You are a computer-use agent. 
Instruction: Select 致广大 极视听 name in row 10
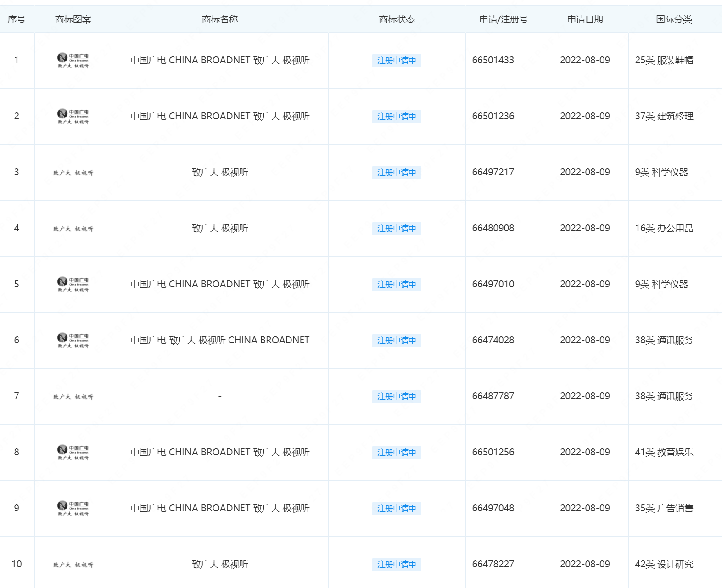(220, 564)
